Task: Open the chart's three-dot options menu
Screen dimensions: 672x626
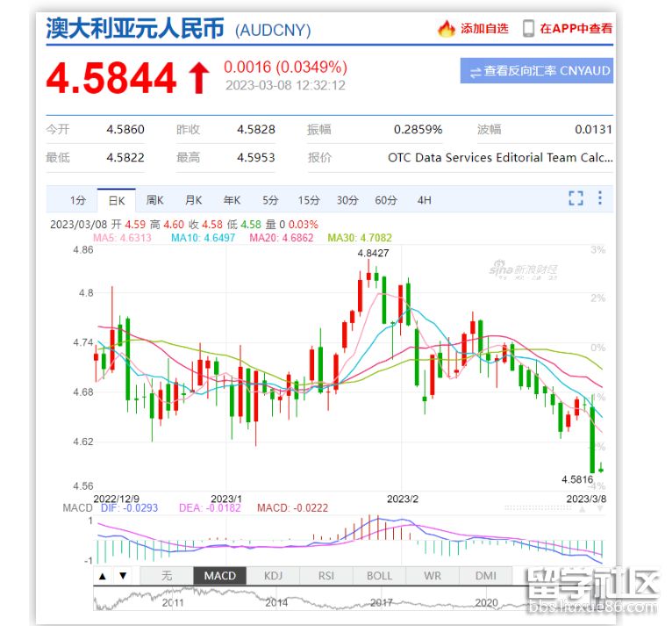Action: click(600, 198)
